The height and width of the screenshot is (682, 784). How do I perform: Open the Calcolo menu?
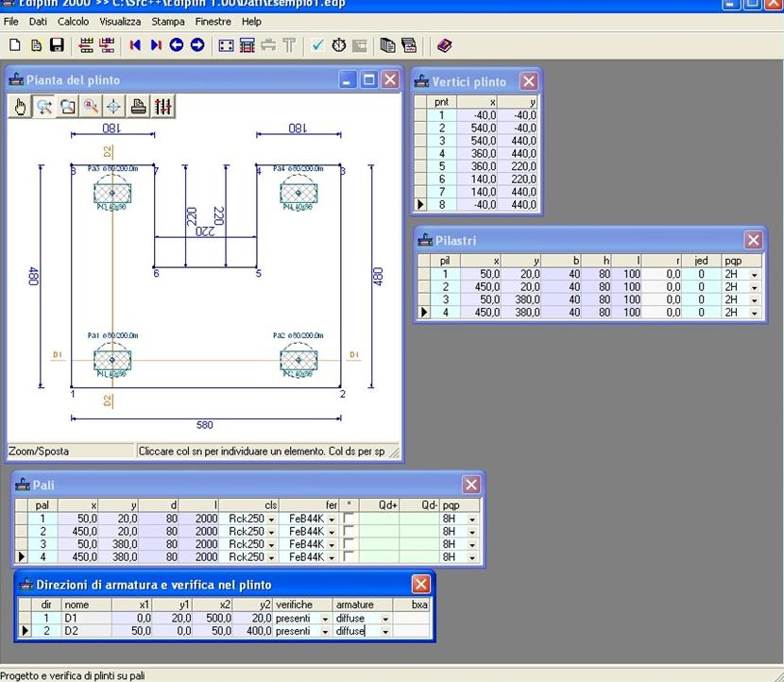tap(73, 21)
